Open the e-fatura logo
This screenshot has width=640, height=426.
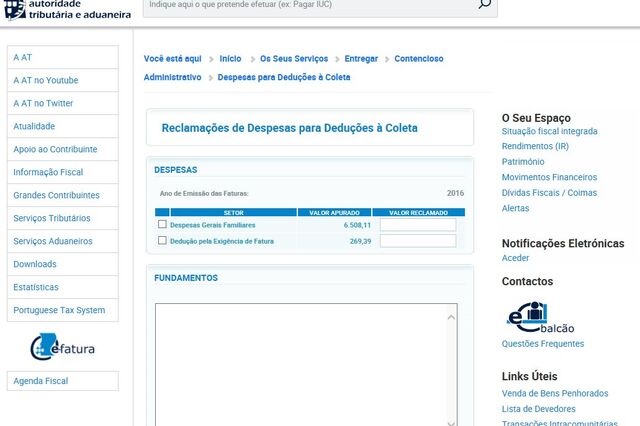tap(62, 347)
